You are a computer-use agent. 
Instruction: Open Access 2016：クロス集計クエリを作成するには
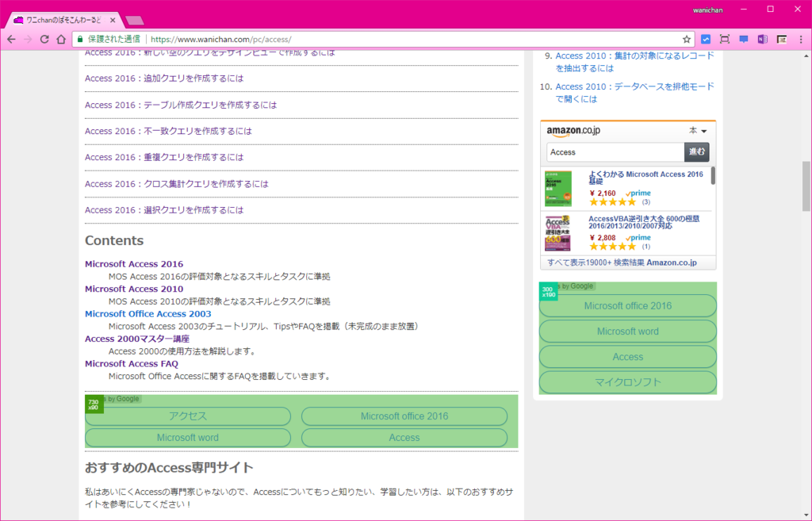pyautogui.click(x=177, y=184)
